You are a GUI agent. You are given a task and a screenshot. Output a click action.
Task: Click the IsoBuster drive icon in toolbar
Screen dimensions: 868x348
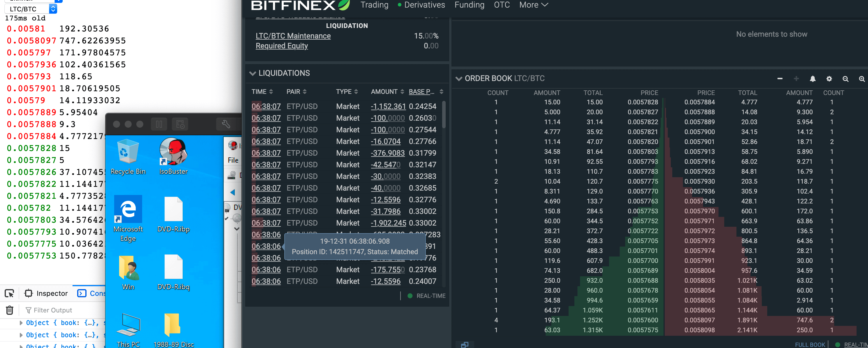[232, 175]
